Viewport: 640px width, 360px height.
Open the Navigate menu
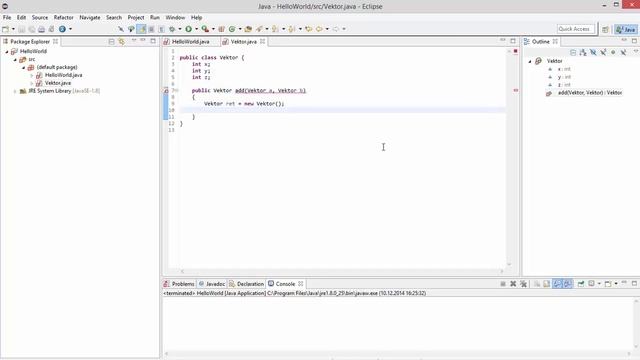tap(90, 18)
